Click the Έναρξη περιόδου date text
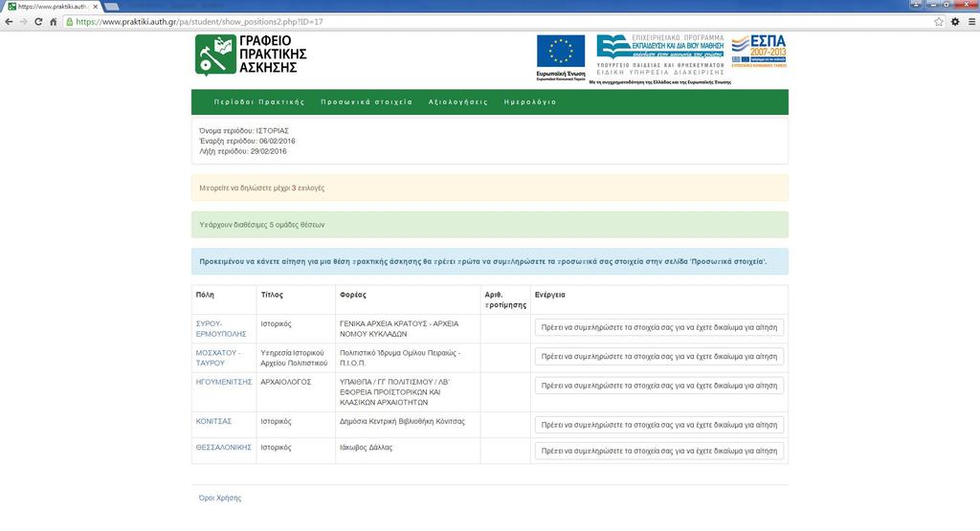 tap(248, 142)
